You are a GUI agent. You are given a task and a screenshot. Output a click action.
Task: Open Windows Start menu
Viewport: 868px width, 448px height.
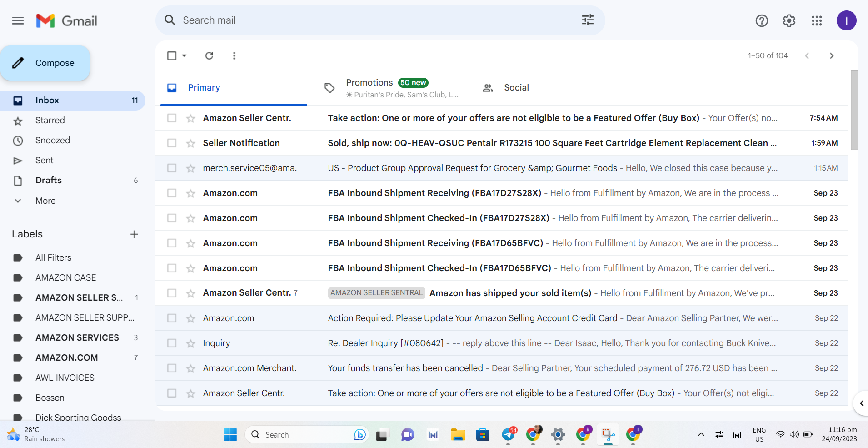230,435
